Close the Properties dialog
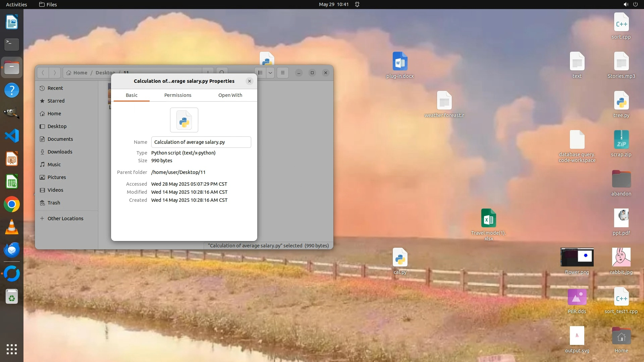Image resolution: width=644 pixels, height=362 pixels. [249, 81]
